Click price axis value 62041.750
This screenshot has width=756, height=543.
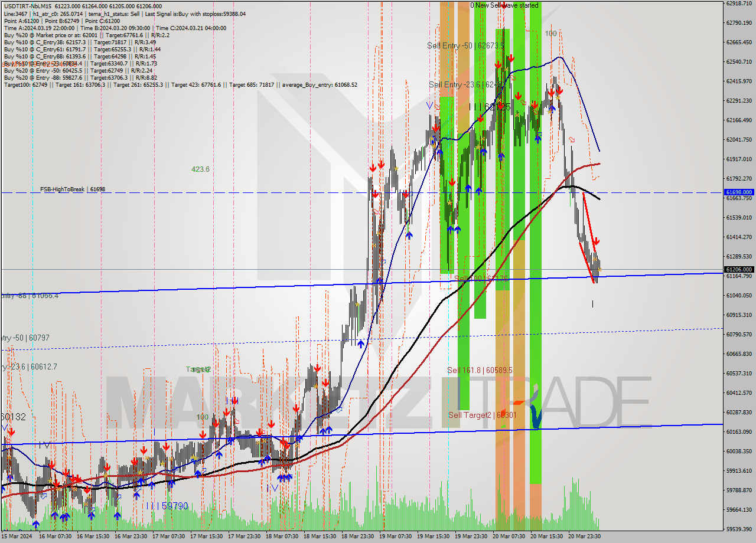pos(738,140)
